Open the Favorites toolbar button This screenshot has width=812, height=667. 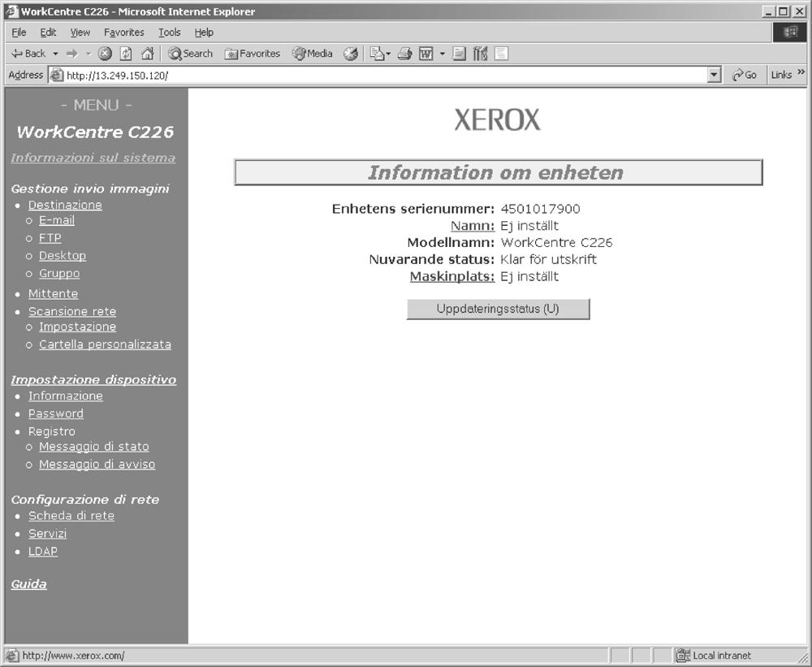pyautogui.click(x=253, y=54)
